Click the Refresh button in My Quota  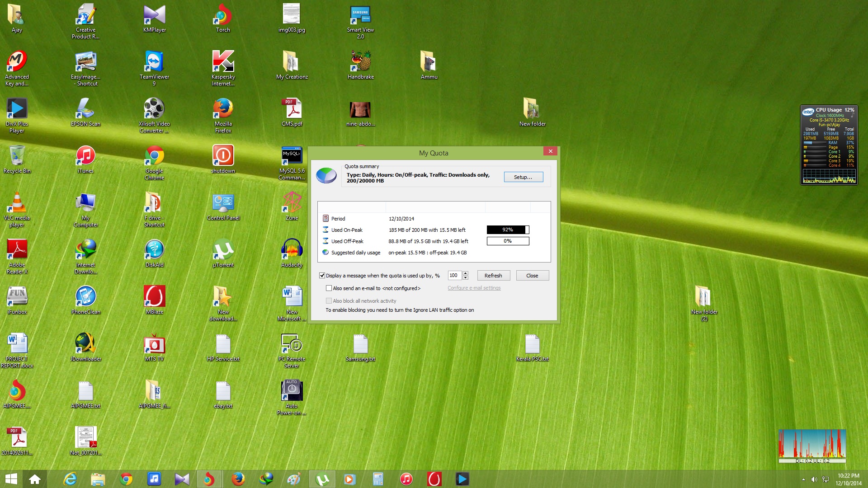[x=493, y=276]
